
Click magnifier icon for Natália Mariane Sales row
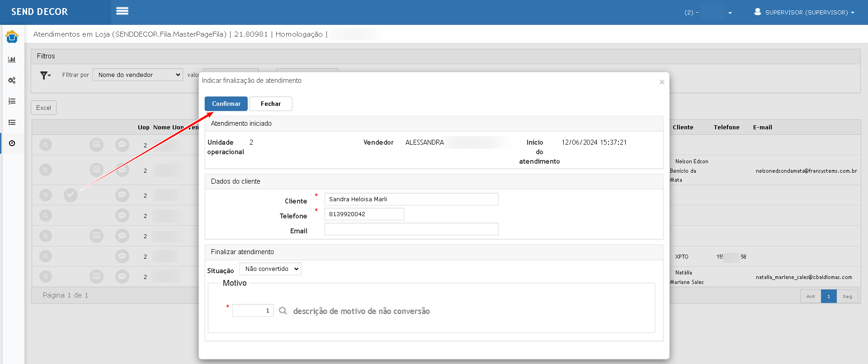[x=46, y=276]
